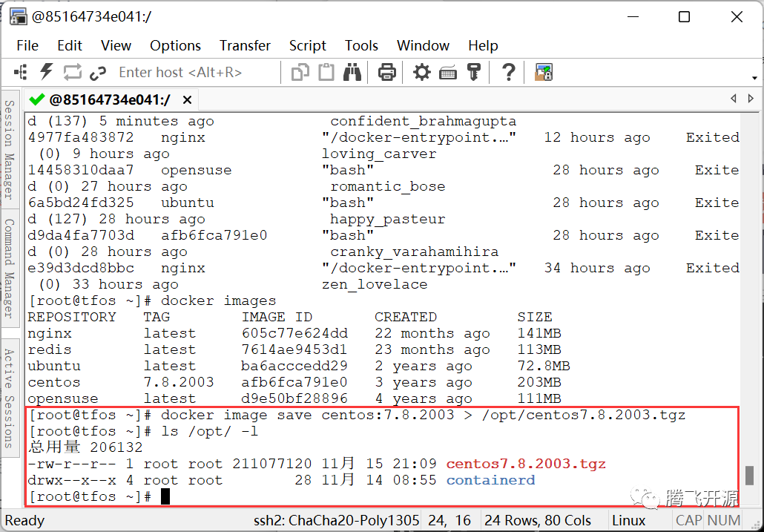Screen dimensions: 764x532
Task: Open the Tools menu
Action: click(361, 45)
